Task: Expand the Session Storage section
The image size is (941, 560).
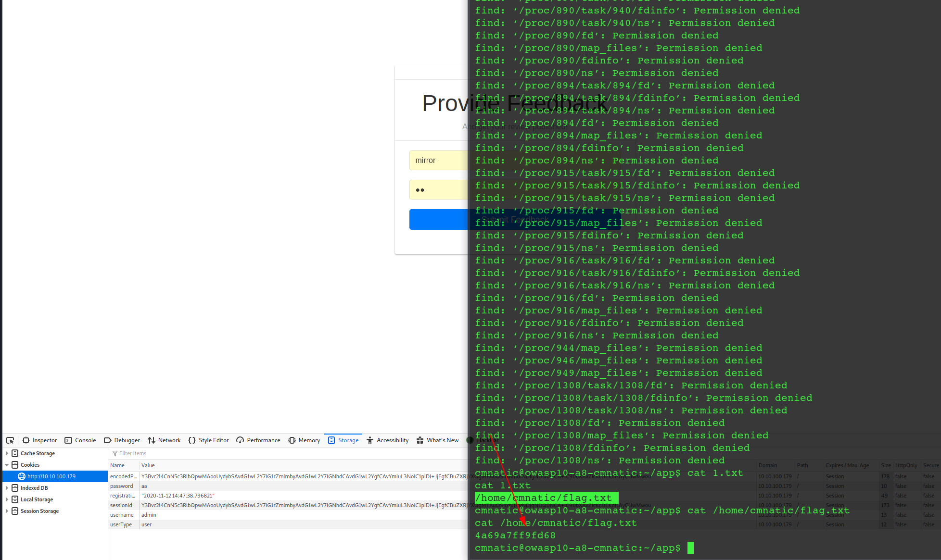Action: (6, 510)
